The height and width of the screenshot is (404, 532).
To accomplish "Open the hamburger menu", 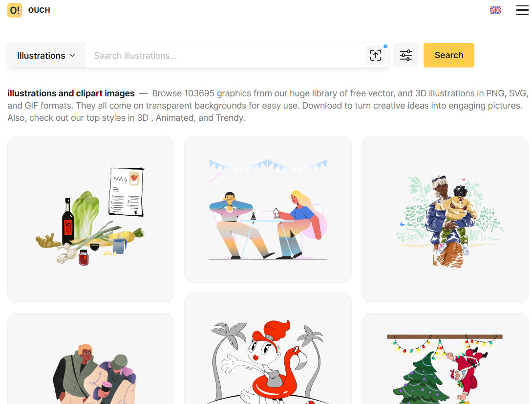I will click(522, 10).
